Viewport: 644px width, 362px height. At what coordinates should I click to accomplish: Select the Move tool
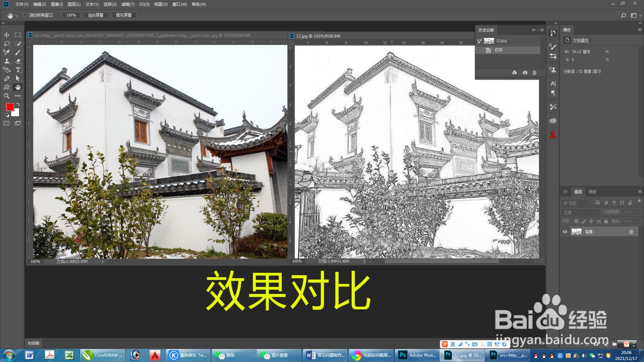(x=6, y=35)
